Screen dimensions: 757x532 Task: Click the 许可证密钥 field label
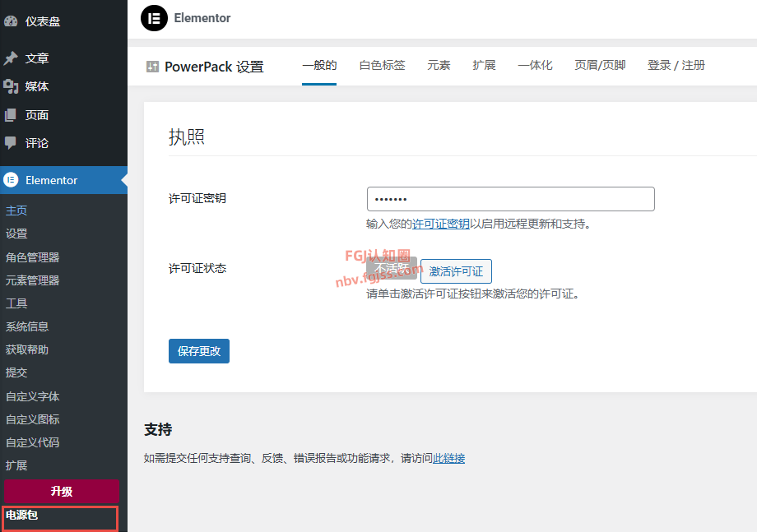[197, 198]
